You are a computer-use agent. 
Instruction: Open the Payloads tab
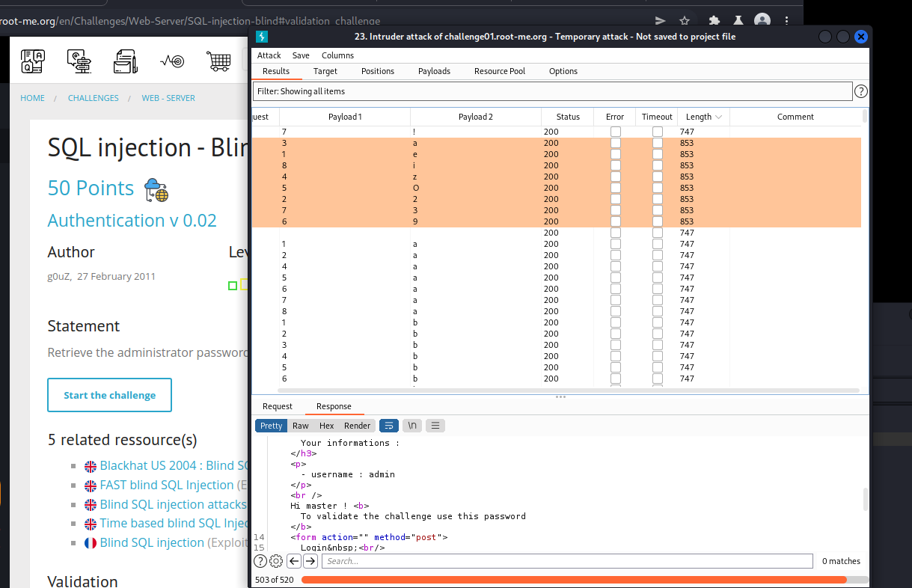click(435, 71)
